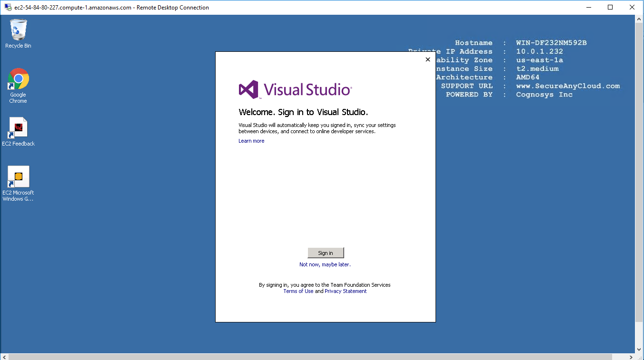Minimize the Remote Desktop Connection window
Image resolution: width=644 pixels, height=360 pixels.
coord(588,7)
